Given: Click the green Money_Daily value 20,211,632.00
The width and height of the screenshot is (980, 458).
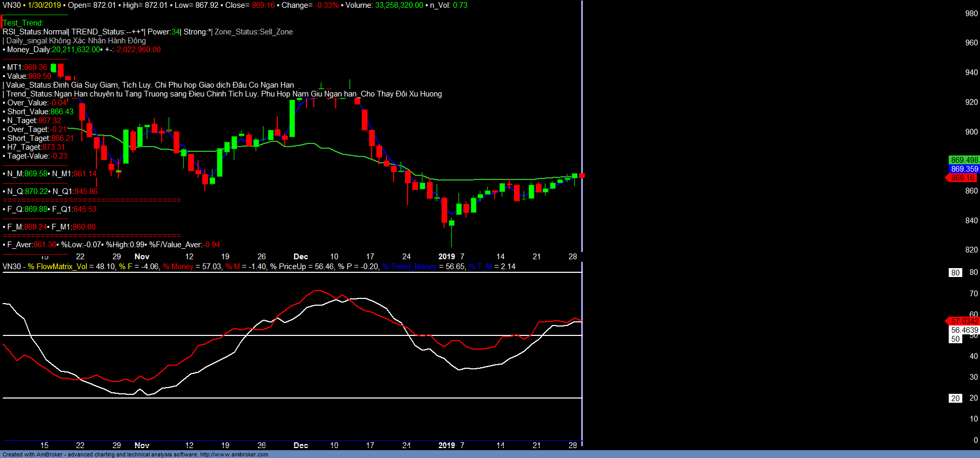Looking at the screenshot, I should coord(76,50).
